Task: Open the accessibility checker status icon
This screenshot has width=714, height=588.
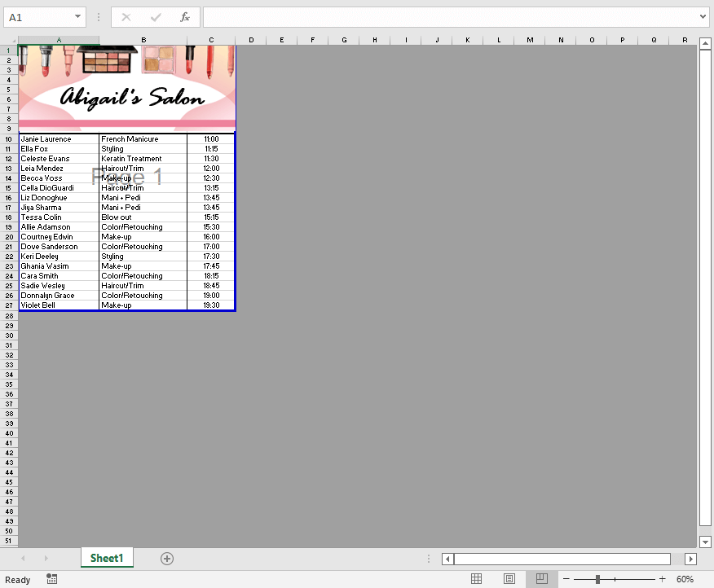Action: point(51,579)
